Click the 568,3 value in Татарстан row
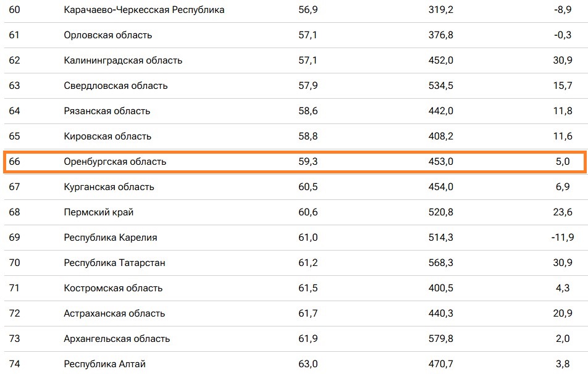This screenshot has height=374, width=588. (440, 263)
